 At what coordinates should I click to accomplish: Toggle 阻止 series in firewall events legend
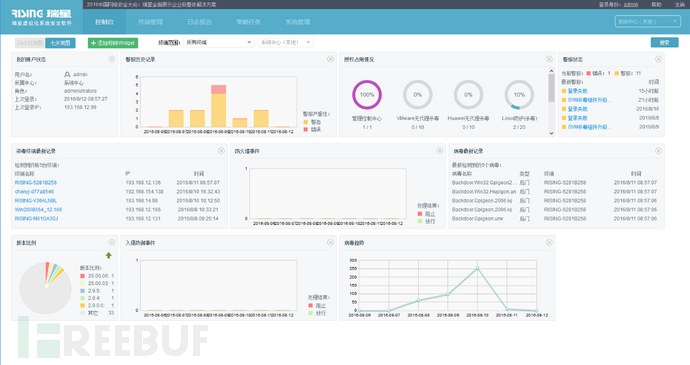[426, 214]
